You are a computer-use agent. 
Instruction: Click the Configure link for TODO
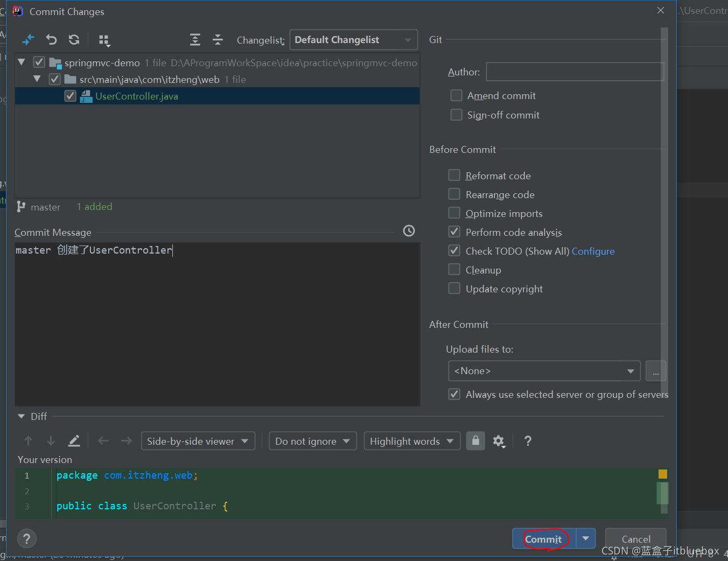tap(593, 251)
